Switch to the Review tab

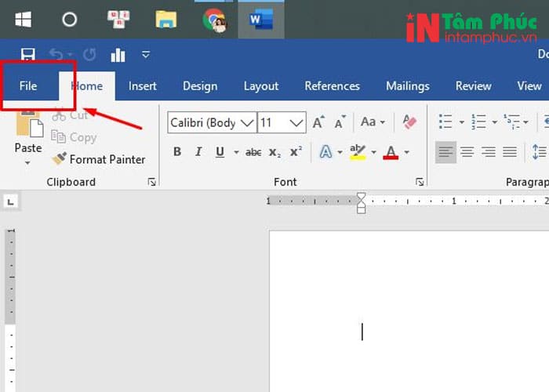(474, 86)
